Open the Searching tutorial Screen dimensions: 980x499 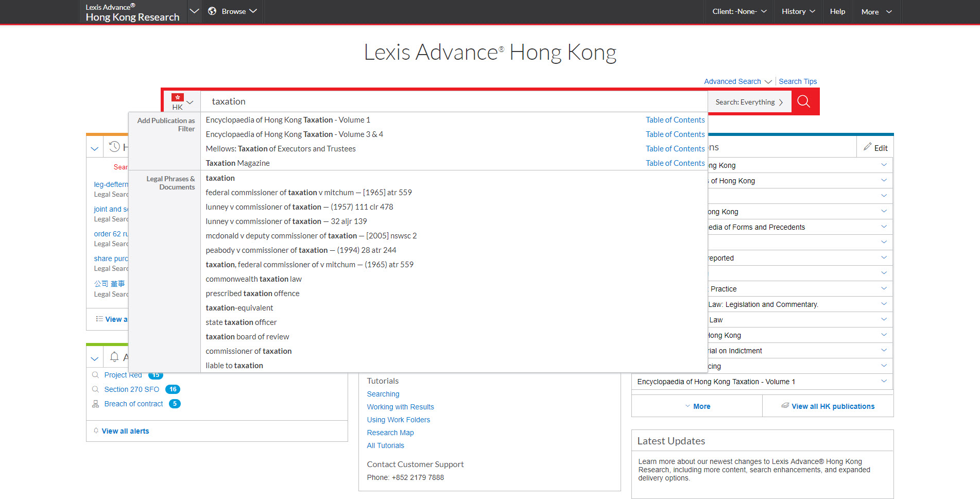pyautogui.click(x=383, y=394)
